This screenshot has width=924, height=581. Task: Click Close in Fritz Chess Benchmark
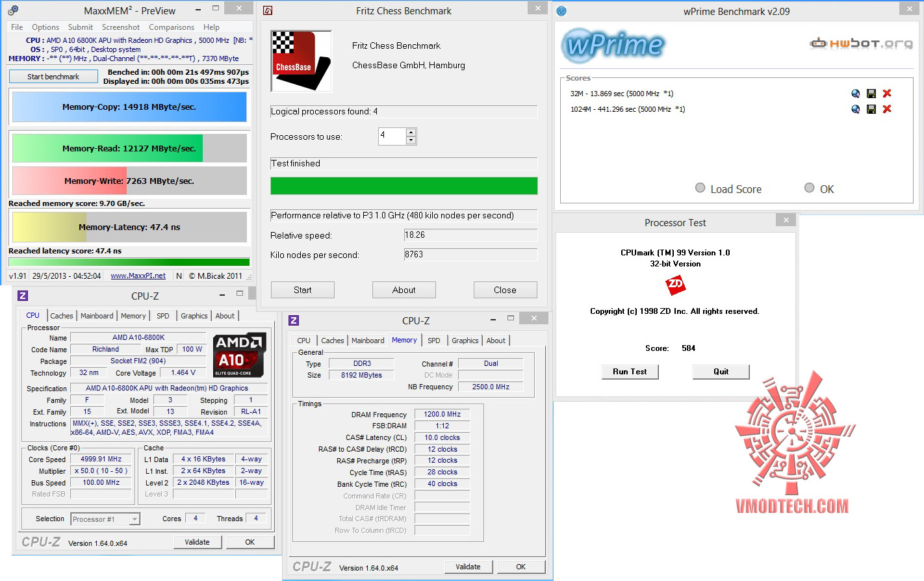505,290
